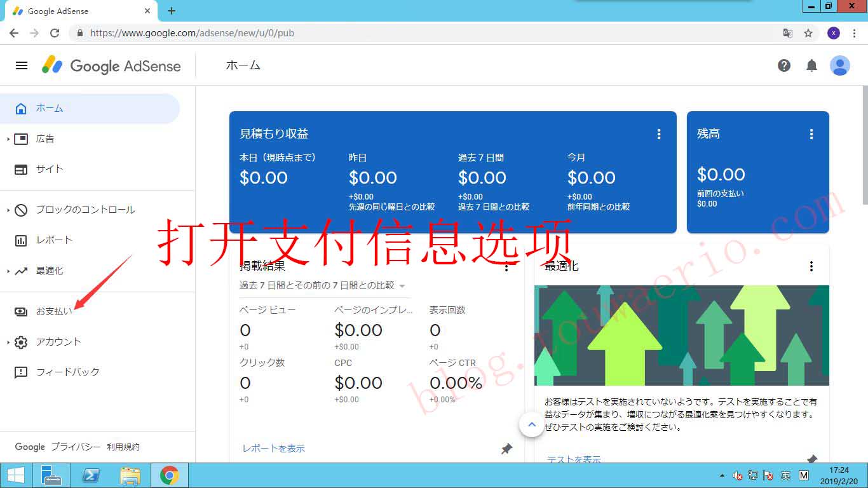Click the Chrome taskbar icon
Screen dimensions: 868x488
click(x=169, y=475)
